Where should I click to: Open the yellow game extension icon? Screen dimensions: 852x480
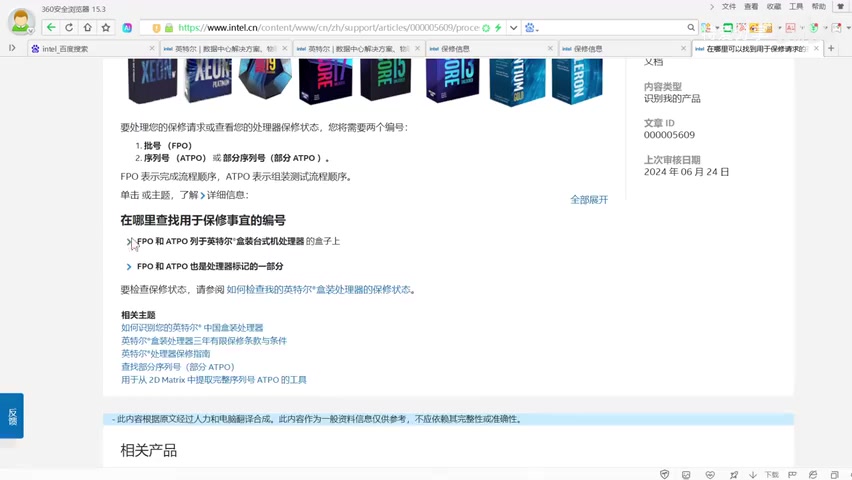pos(754,28)
